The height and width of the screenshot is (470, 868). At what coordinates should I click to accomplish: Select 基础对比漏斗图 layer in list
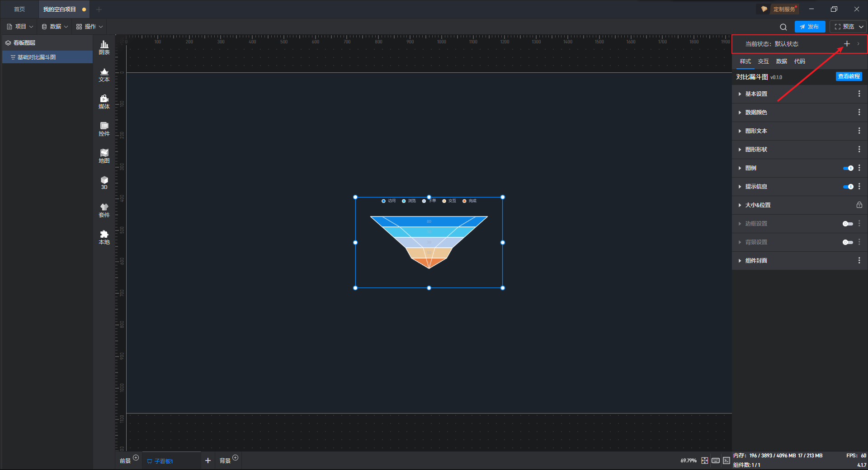[x=37, y=57]
